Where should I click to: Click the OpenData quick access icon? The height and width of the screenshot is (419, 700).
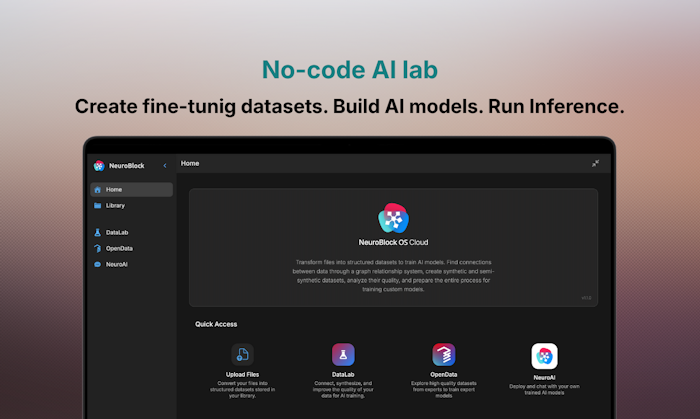coord(443,355)
